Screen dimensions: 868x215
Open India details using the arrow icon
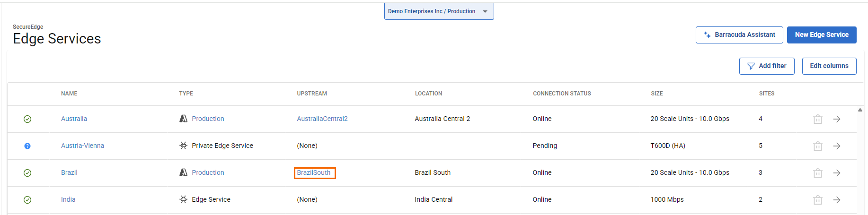[x=836, y=200]
